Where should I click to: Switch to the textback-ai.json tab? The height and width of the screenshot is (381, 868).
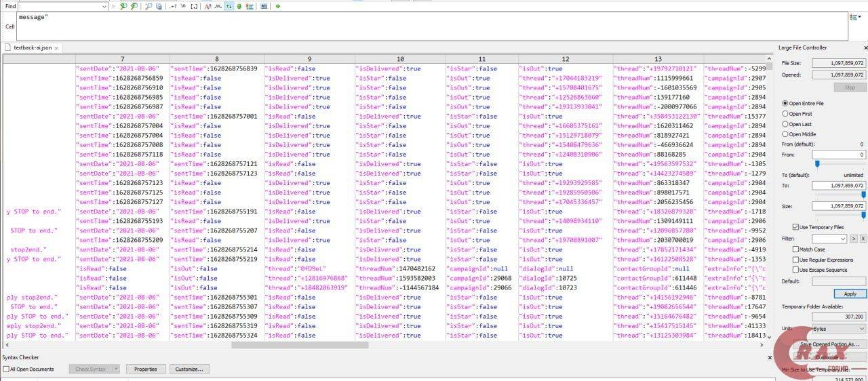pos(31,48)
